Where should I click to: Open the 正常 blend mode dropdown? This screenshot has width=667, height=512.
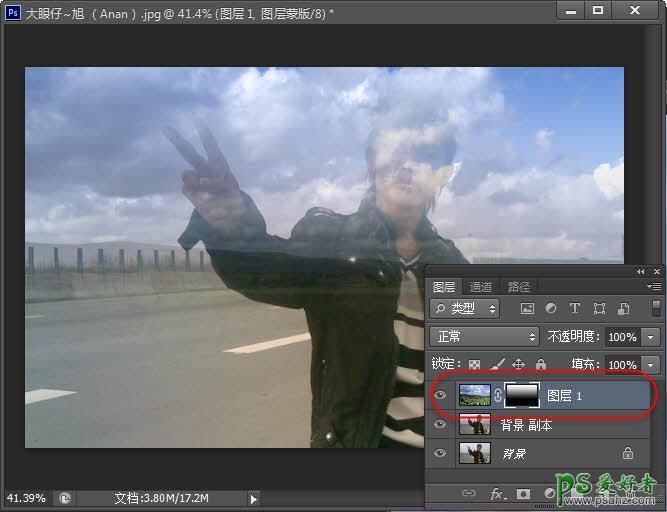[484, 337]
